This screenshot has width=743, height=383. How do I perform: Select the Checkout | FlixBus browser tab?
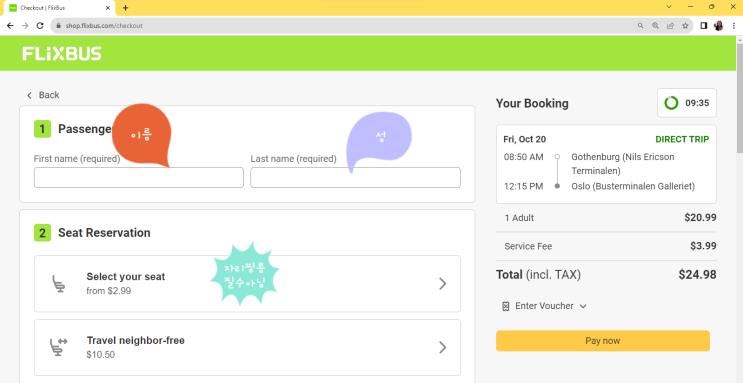[x=60, y=8]
